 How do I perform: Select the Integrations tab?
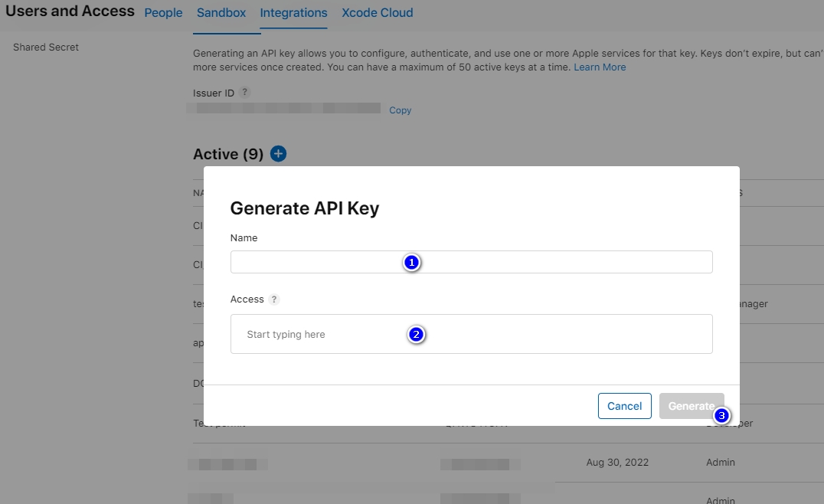pos(293,13)
